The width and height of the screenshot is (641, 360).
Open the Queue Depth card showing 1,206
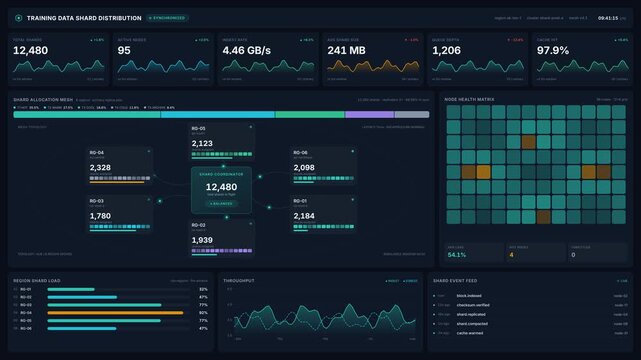coord(477,59)
